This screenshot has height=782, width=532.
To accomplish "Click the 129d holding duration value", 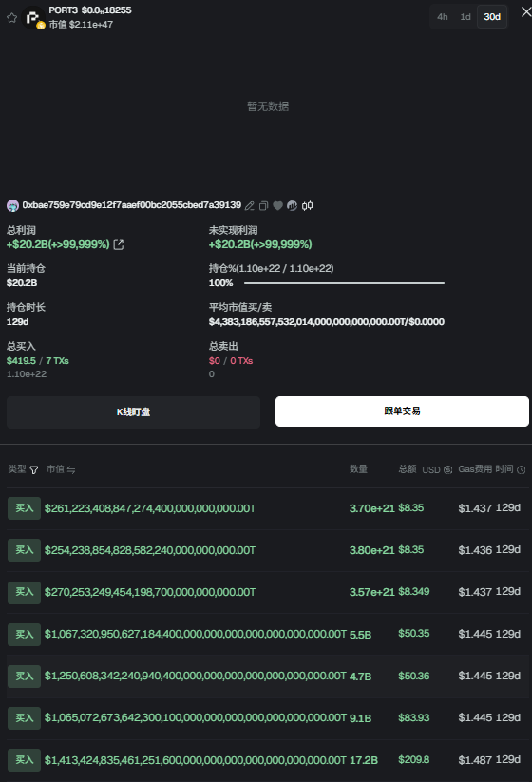I will [17, 322].
